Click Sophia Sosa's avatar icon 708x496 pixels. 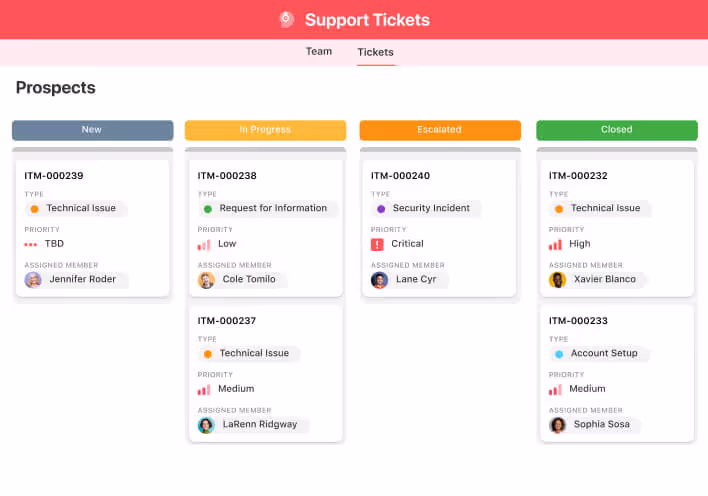(558, 425)
